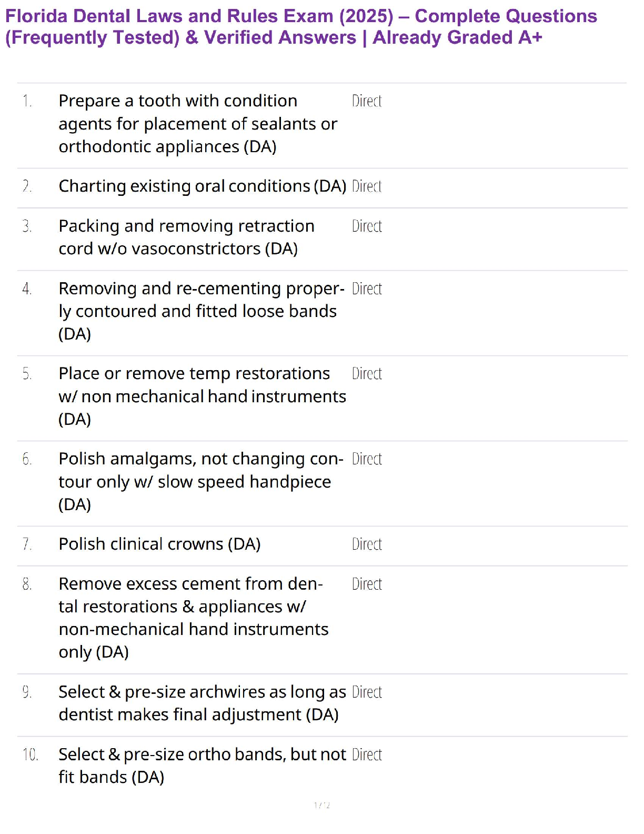This screenshot has width=644, height=834.
Task: Click number 3 list marker
Action: pyautogui.click(x=27, y=226)
